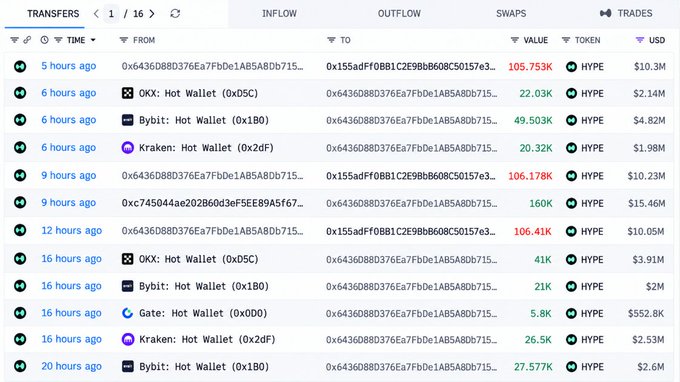Click chain icon of 5 hours ago row
The width and height of the screenshot is (680, 382).
(x=20, y=66)
